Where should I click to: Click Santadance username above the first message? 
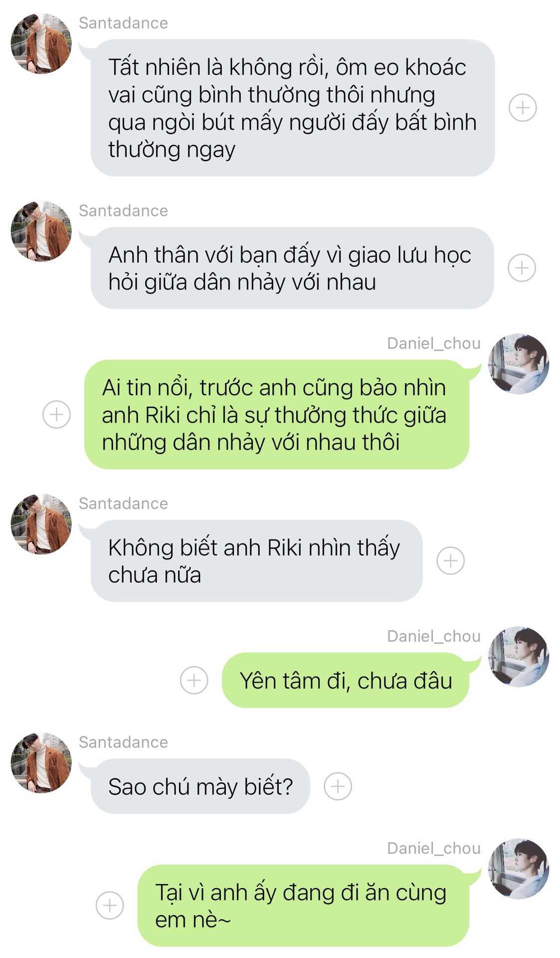click(123, 23)
